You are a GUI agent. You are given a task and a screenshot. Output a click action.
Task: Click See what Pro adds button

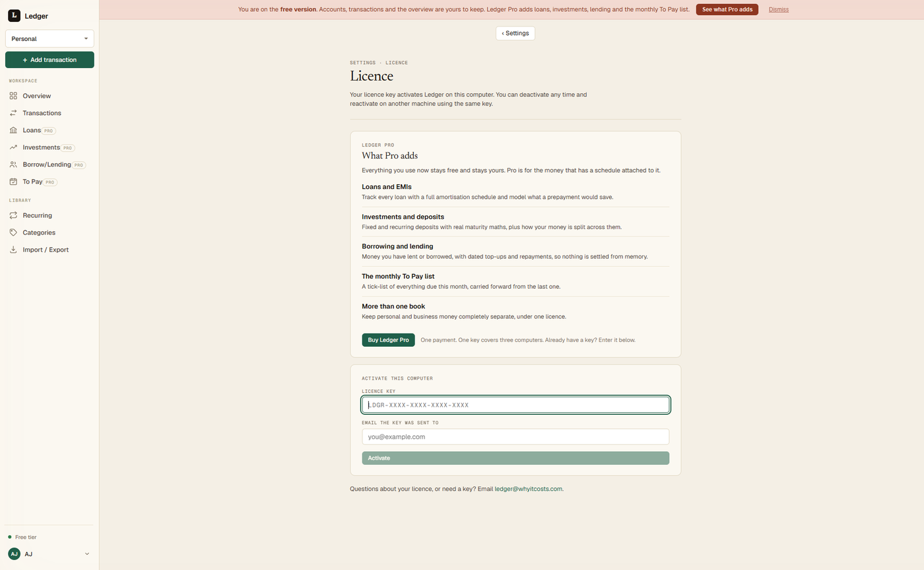coord(727,9)
